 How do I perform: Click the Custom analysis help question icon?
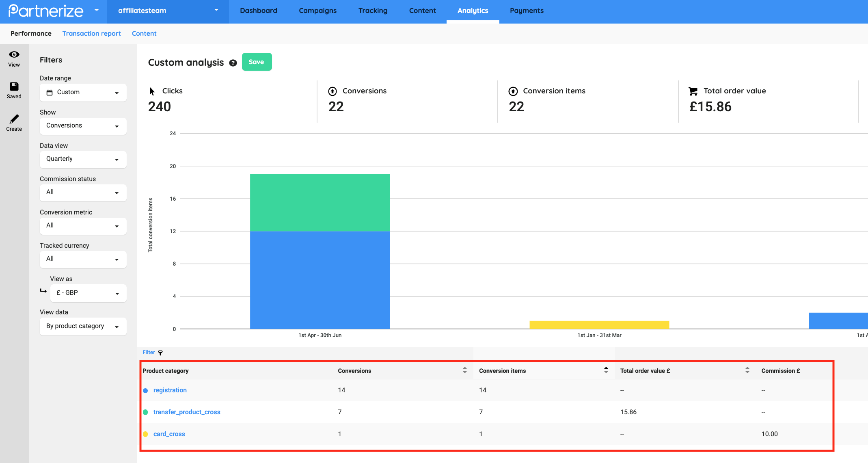(x=233, y=63)
